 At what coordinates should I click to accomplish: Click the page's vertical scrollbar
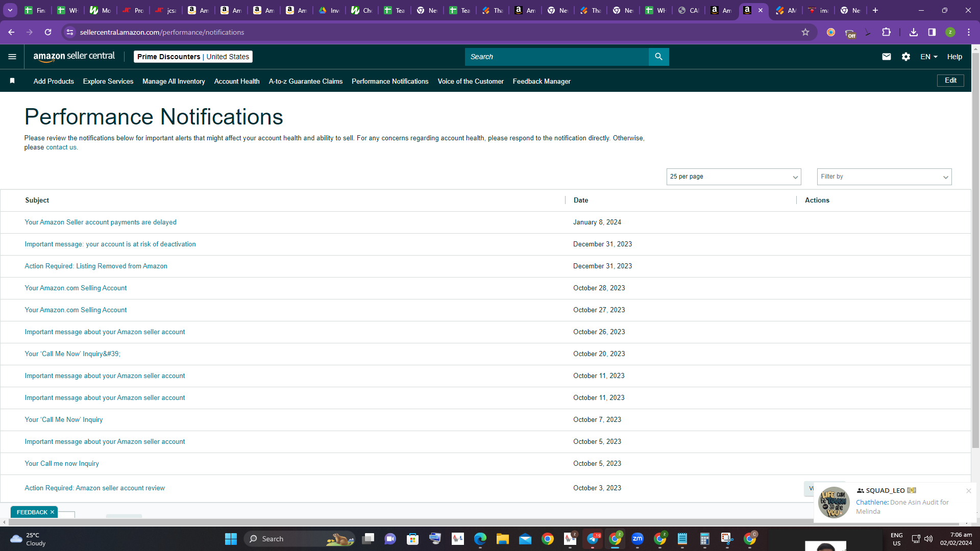[975, 250]
